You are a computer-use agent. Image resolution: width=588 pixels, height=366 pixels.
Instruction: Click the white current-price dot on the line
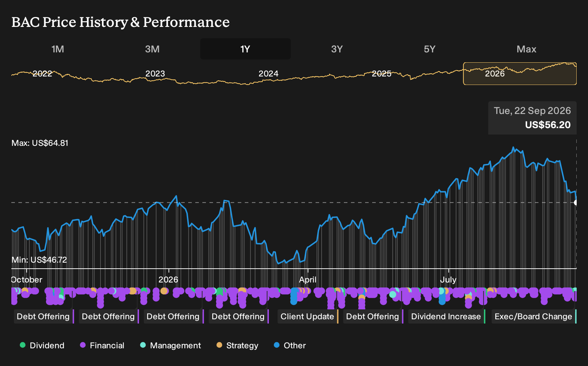[576, 202]
